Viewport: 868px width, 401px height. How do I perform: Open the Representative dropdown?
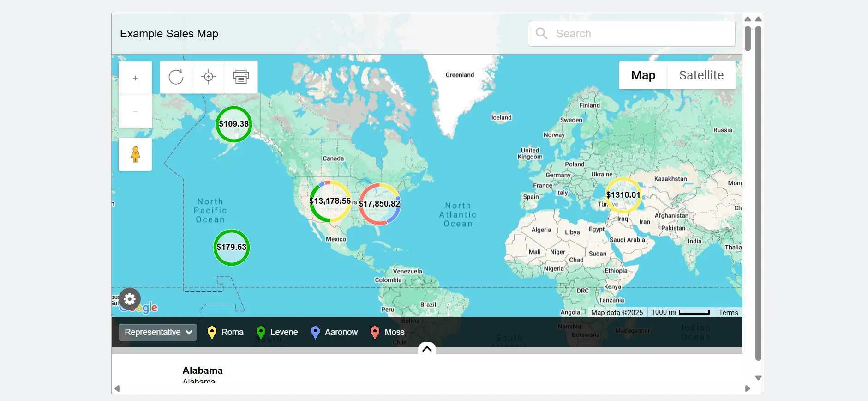(157, 332)
